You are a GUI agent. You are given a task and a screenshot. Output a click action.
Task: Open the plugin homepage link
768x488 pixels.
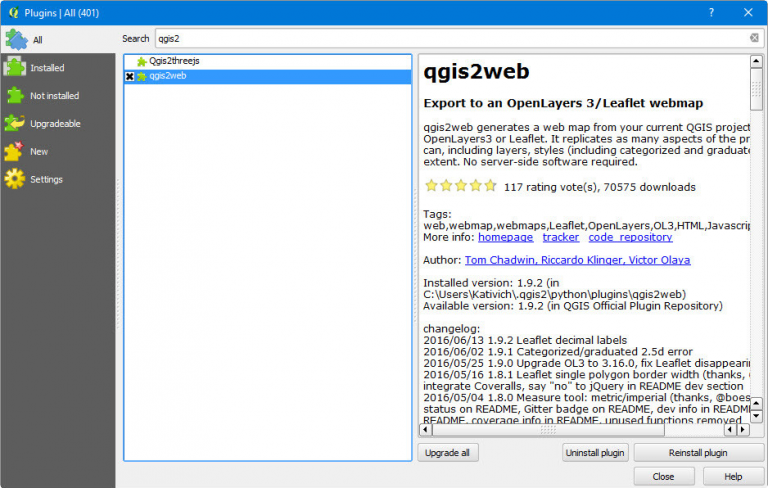[x=505, y=237]
